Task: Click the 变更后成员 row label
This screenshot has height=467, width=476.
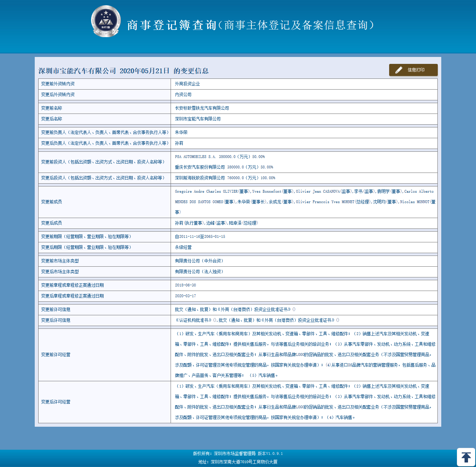Action: pos(51,223)
